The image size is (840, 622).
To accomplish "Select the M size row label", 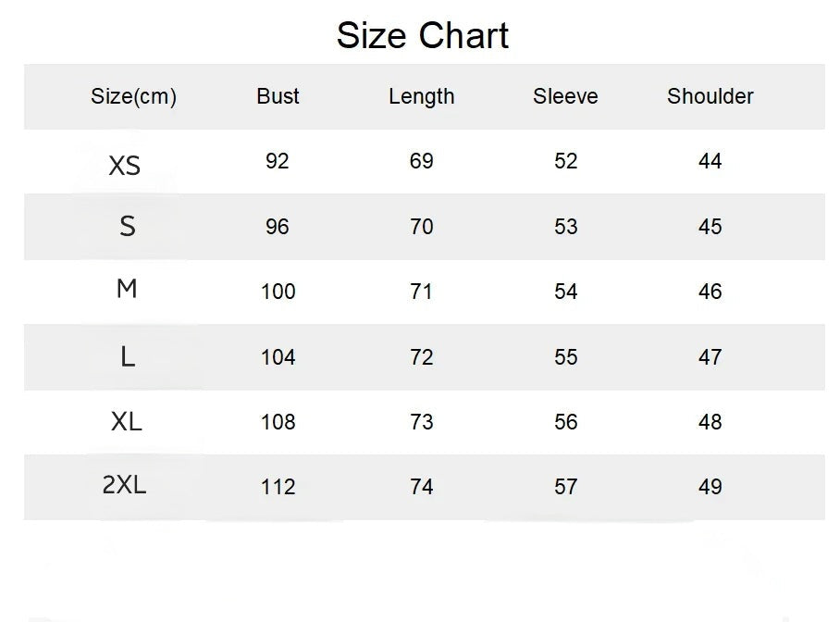I will (127, 290).
